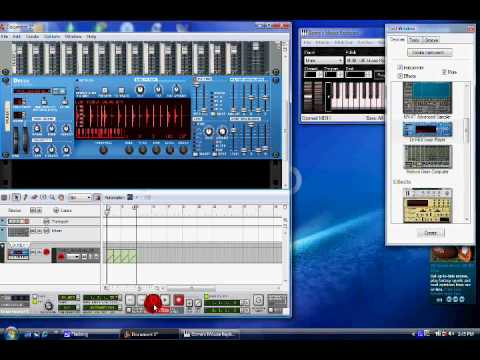Toggle snap to grid button beside snap dropdown

(97, 197)
